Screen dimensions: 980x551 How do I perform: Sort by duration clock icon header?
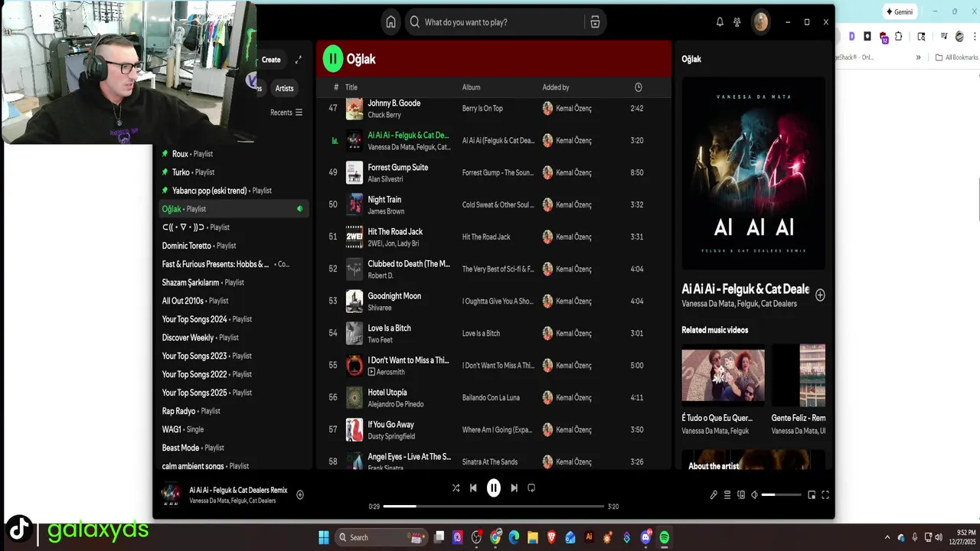click(639, 87)
